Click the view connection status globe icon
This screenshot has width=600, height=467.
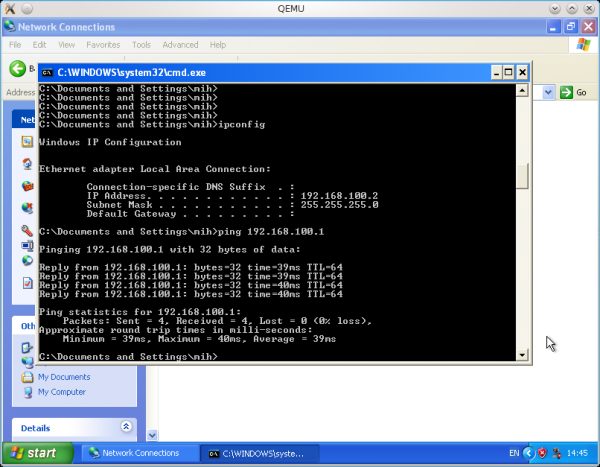coord(27,261)
